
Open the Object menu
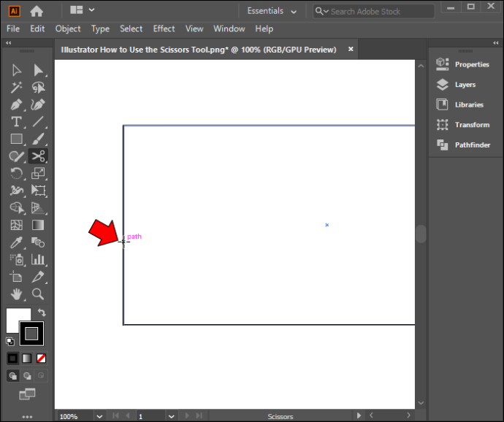(x=68, y=28)
